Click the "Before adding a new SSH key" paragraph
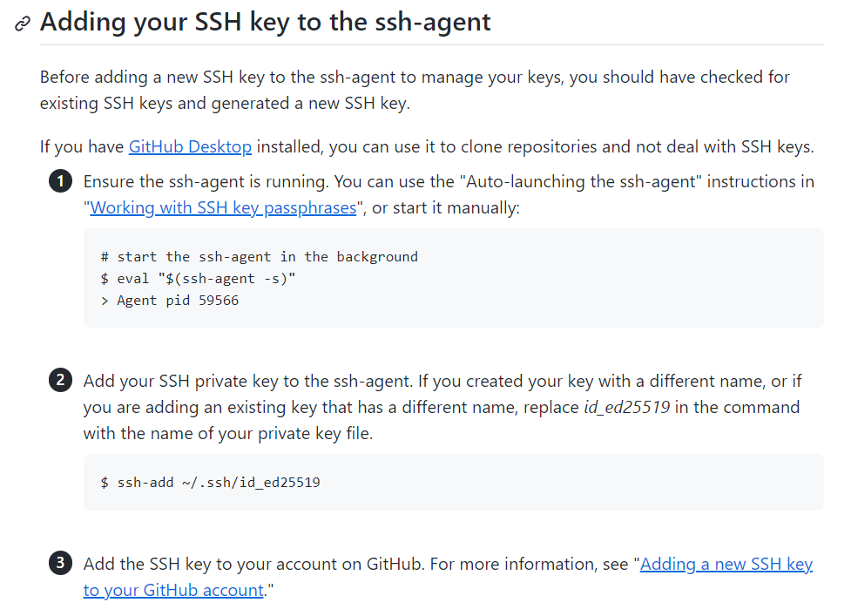 click(415, 90)
